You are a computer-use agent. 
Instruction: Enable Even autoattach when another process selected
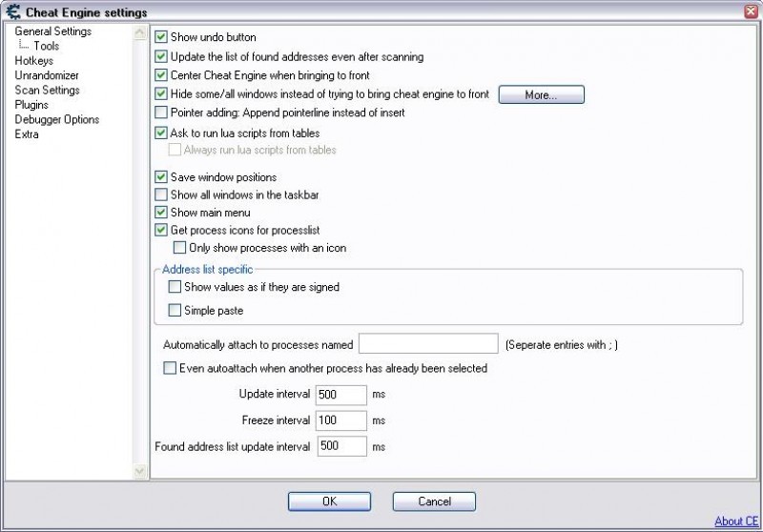pyautogui.click(x=170, y=368)
